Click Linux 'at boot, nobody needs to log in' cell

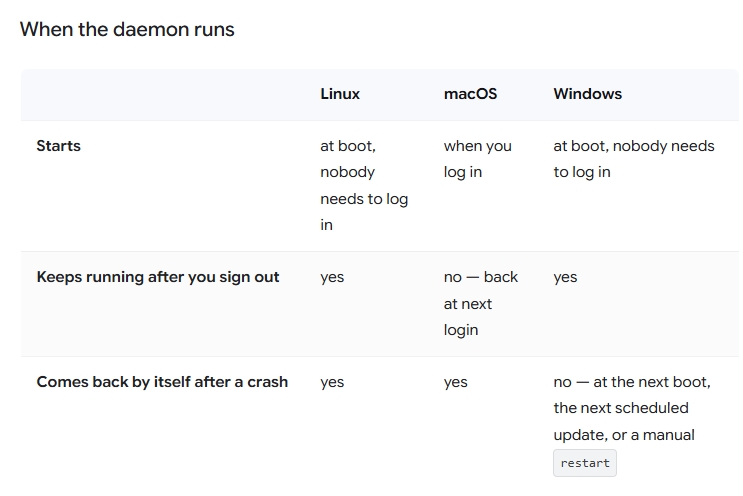(364, 185)
